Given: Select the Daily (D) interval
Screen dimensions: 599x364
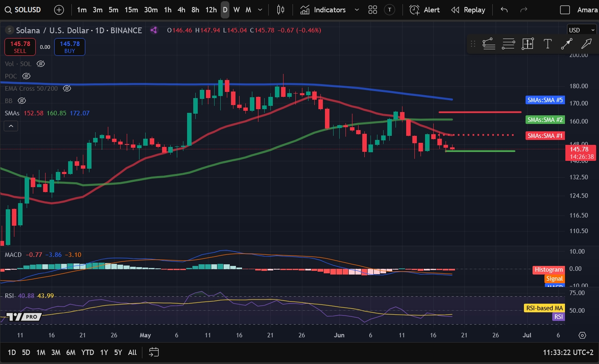Looking at the screenshot, I should [x=225, y=10].
